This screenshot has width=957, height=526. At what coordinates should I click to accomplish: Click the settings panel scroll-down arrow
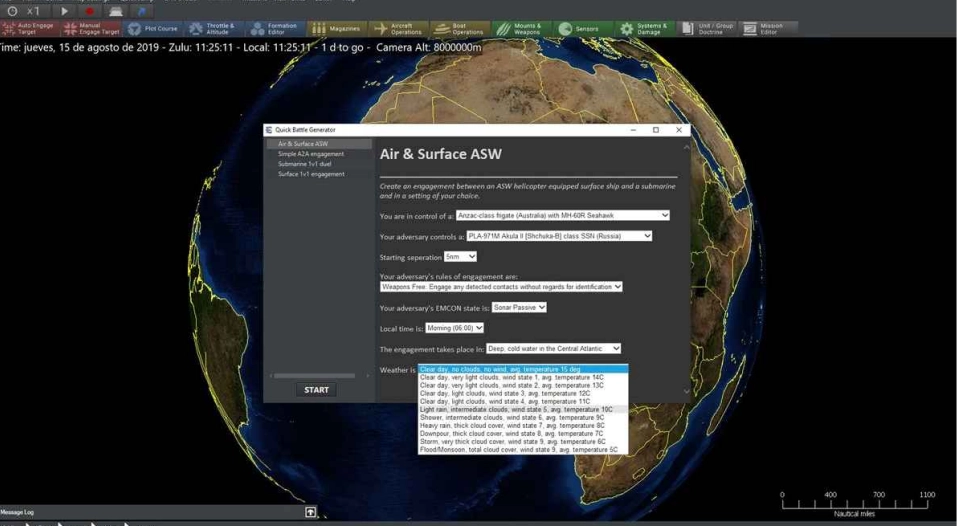pos(686,391)
